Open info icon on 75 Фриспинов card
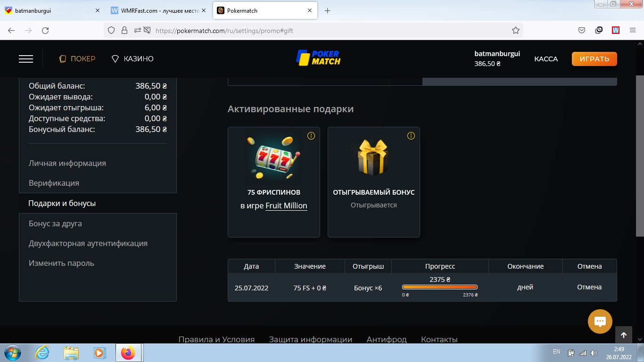 click(311, 136)
